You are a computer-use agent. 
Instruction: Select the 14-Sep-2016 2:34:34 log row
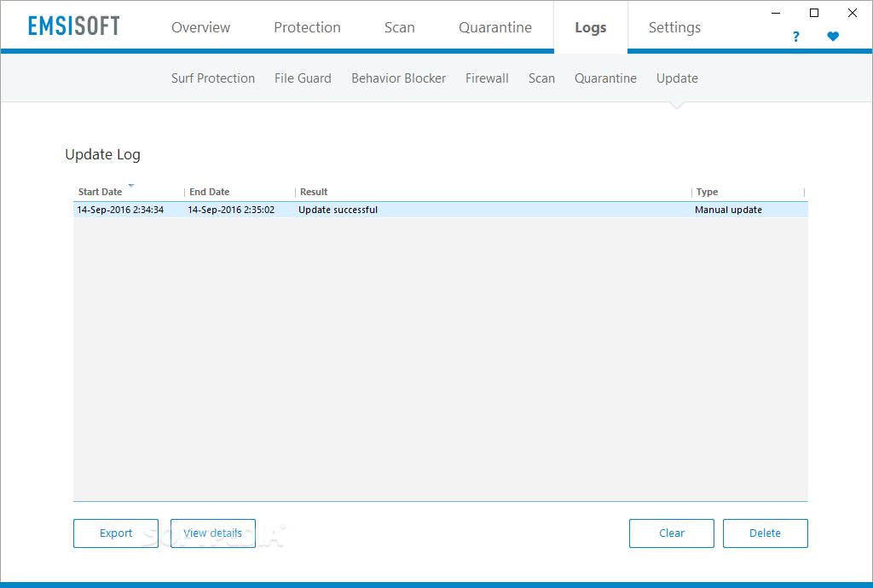441,210
